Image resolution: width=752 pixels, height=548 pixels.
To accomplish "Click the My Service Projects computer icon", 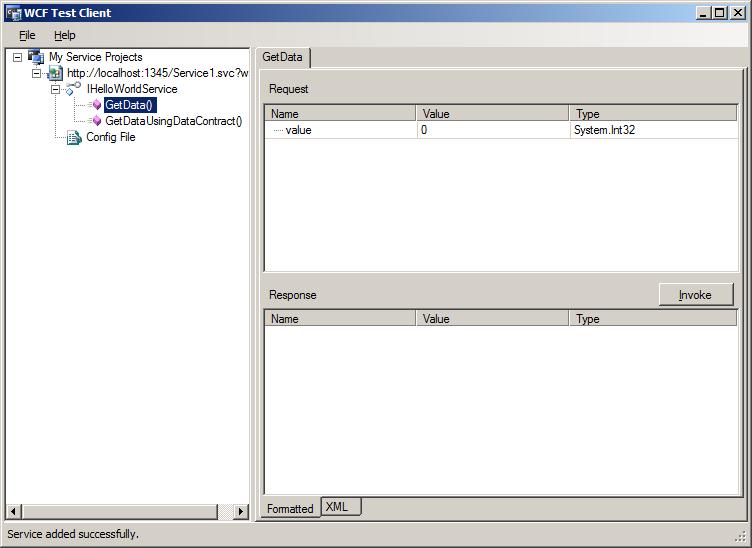I will click(x=36, y=57).
